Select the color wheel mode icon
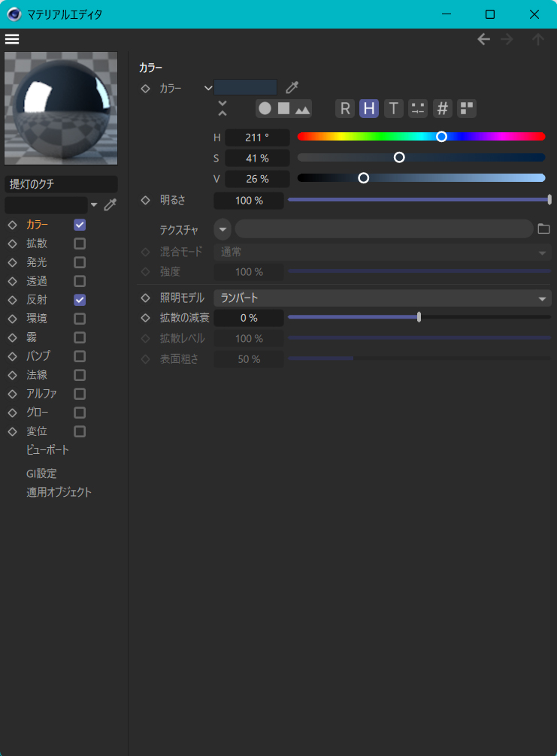Screen dimensions: 557x756 (265, 108)
